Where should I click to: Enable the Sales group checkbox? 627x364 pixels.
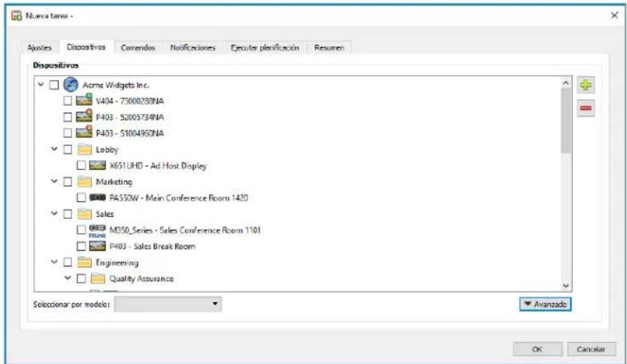68,214
